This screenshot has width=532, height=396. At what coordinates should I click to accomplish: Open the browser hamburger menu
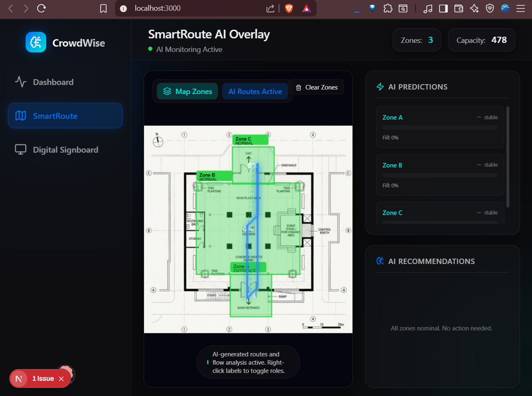[521, 8]
